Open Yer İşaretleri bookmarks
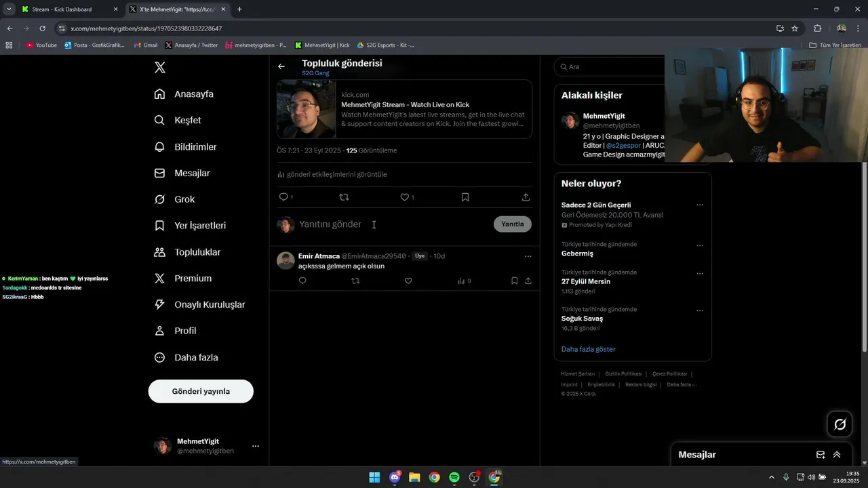The image size is (868, 488). (x=190, y=226)
